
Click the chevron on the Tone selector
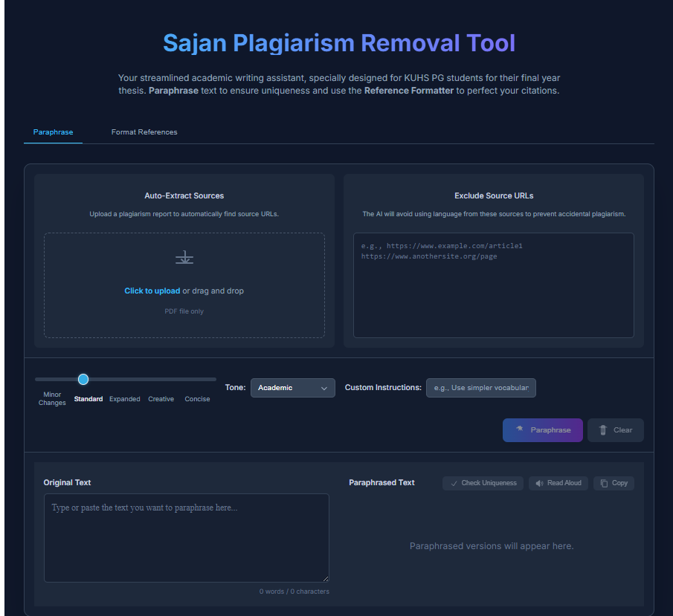pyautogui.click(x=324, y=387)
